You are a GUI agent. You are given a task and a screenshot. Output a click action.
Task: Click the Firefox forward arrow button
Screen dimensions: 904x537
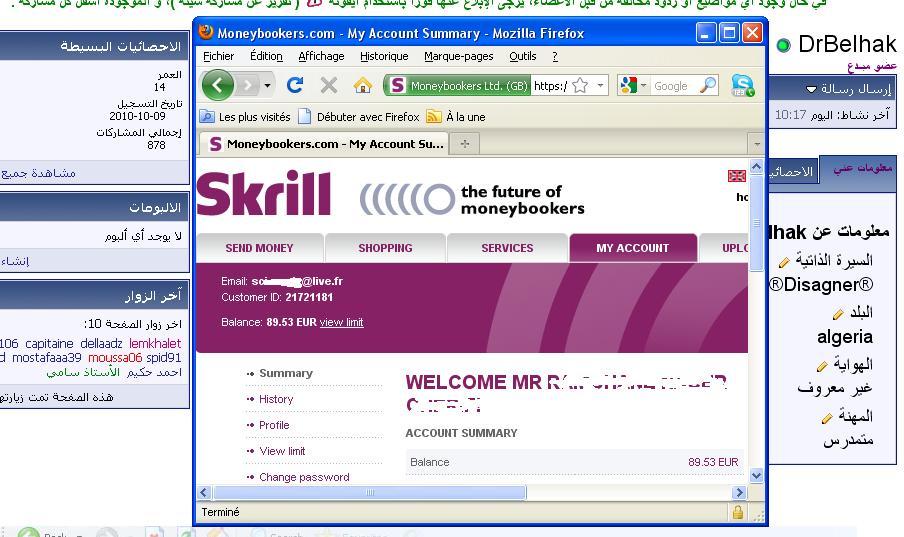[x=248, y=86]
